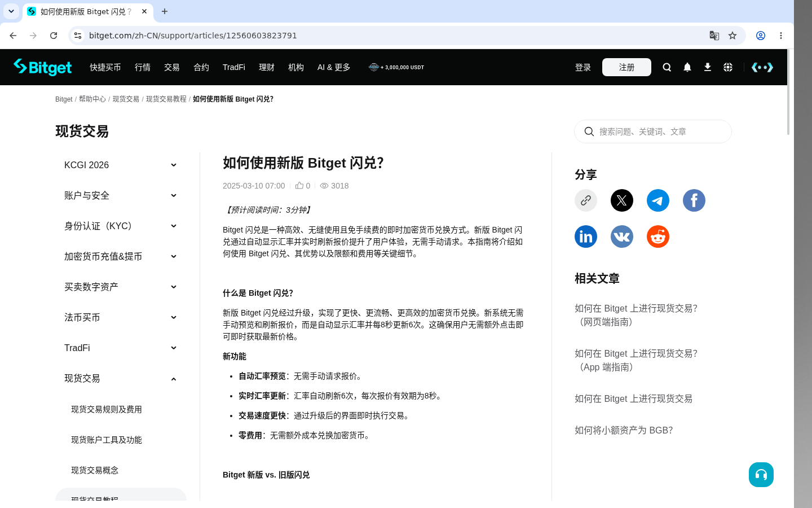
Task: Open related article 现货交易（App 端指南）
Action: click(636, 360)
